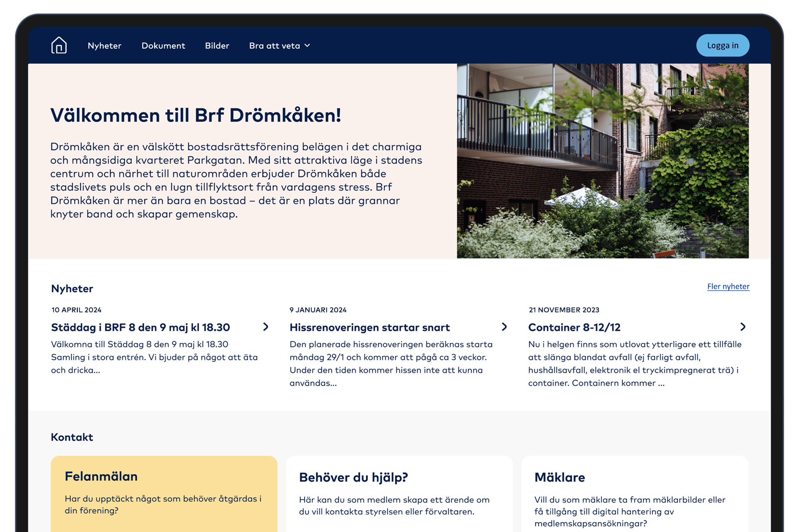Select the Mäklare contact card
Image resolution: width=798 pixels, height=532 pixels.
tap(634, 494)
